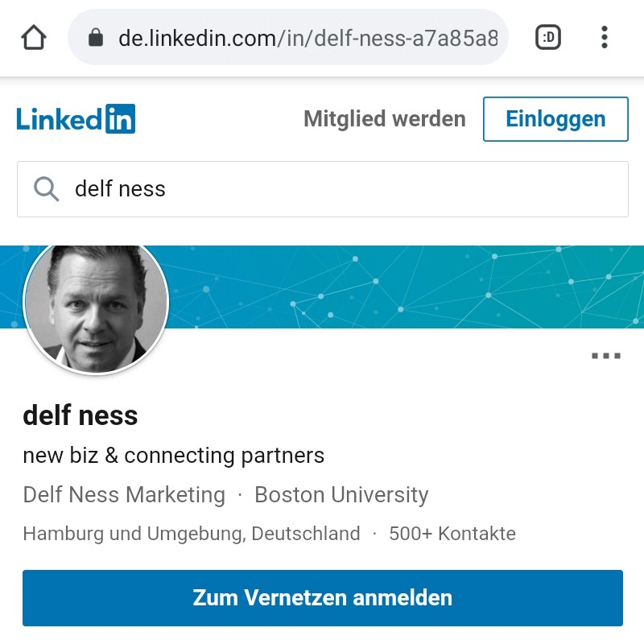Click the padlock security icon in address bar
The height and width of the screenshot is (644, 644).
[x=97, y=38]
